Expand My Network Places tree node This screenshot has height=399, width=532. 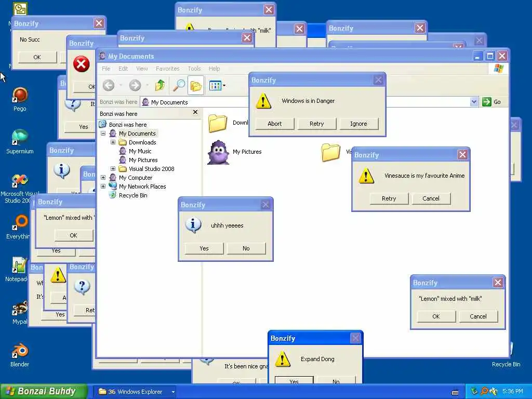tap(103, 187)
